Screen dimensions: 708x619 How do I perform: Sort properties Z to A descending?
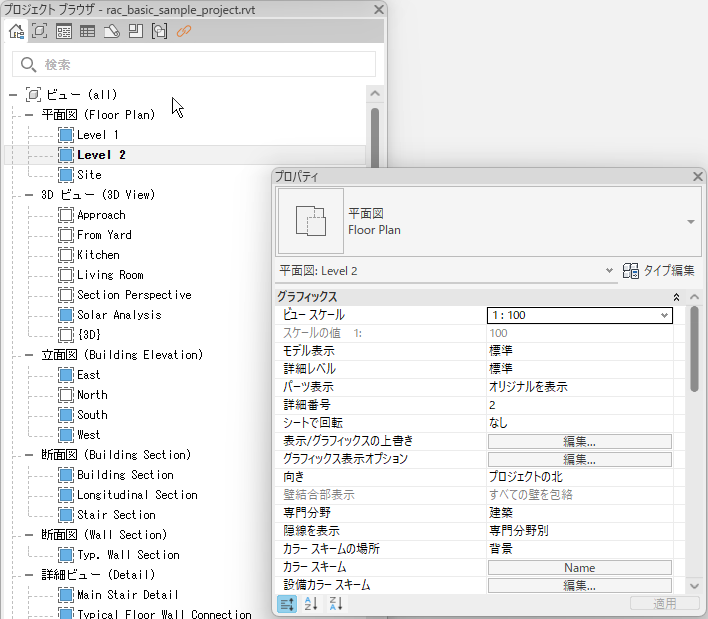(336, 604)
